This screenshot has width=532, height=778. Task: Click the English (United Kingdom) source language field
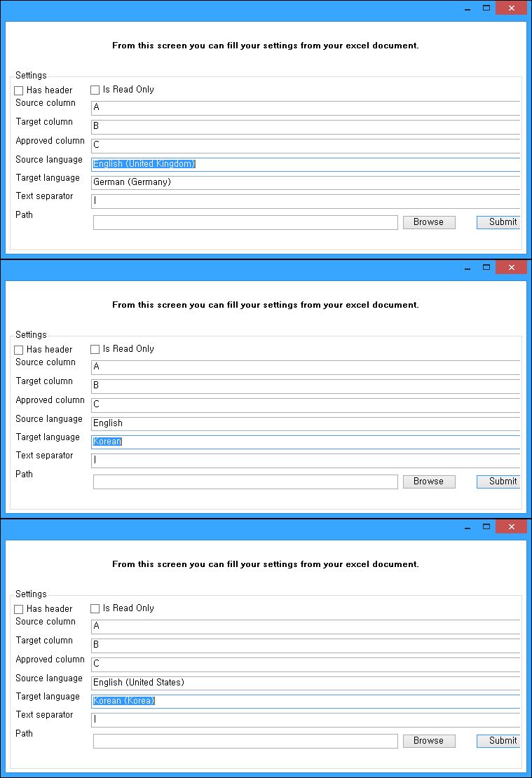coord(305,164)
